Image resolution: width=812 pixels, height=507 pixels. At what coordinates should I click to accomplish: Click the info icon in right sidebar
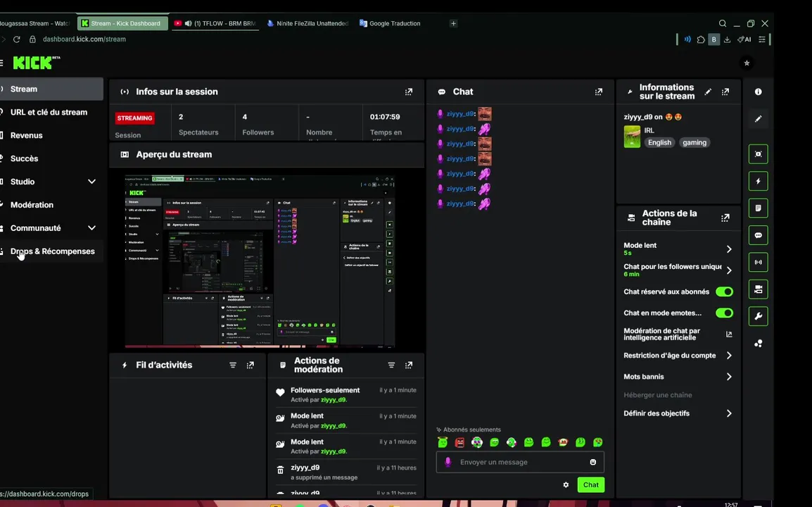click(x=758, y=92)
